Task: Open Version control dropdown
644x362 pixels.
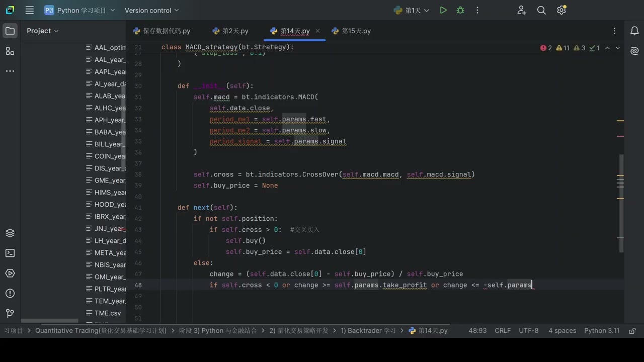Action: (x=151, y=10)
